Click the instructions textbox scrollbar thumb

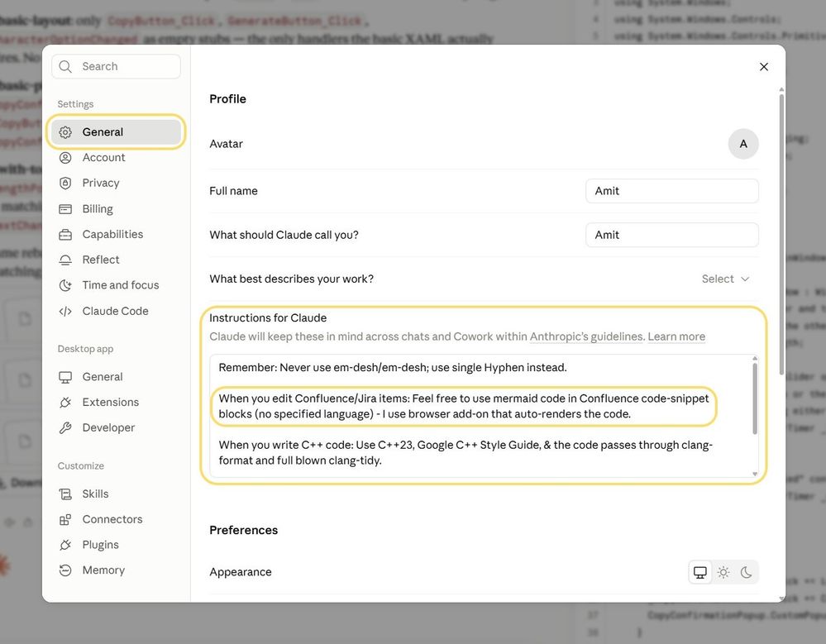click(x=755, y=398)
